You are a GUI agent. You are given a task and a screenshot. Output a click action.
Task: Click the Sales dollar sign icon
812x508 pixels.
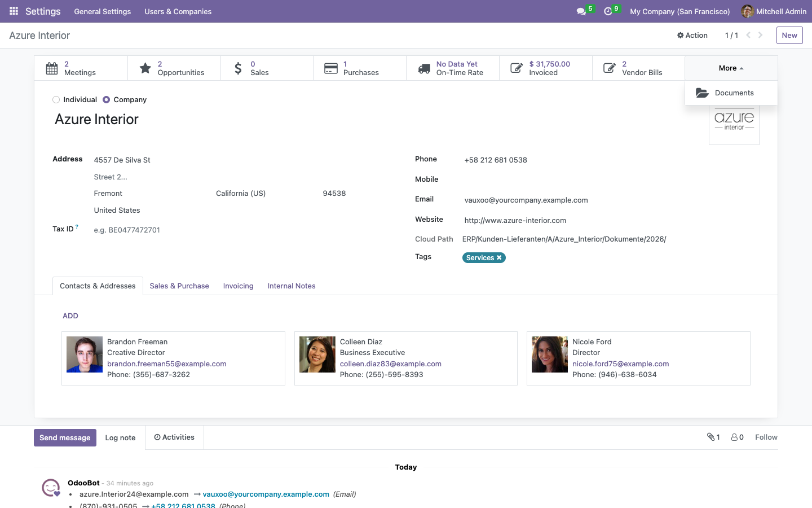coord(238,68)
